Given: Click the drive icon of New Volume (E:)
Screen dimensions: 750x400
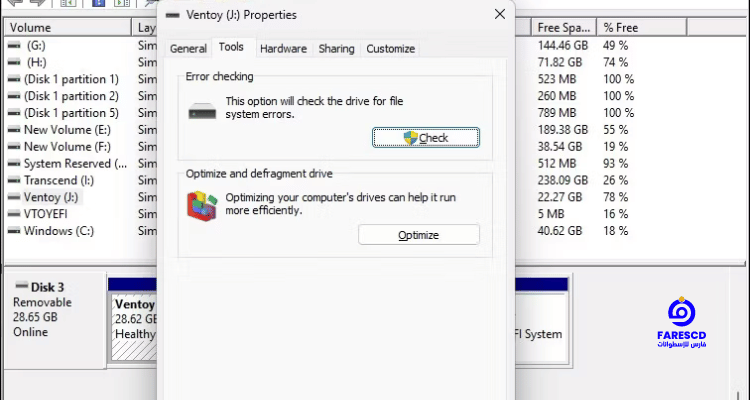Looking at the screenshot, I should point(14,130).
